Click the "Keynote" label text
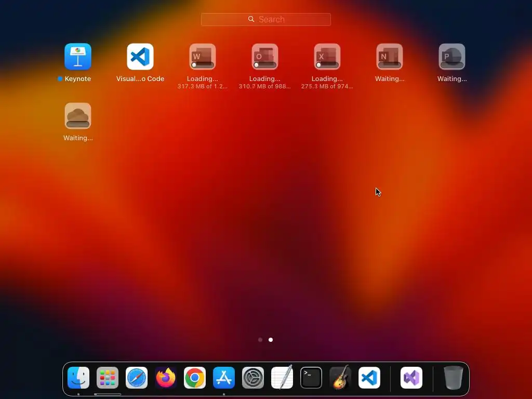The height and width of the screenshot is (399, 532). (78, 79)
